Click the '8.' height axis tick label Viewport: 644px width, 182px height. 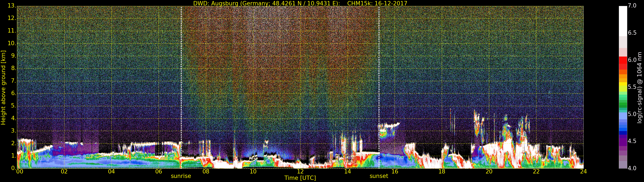(14, 68)
